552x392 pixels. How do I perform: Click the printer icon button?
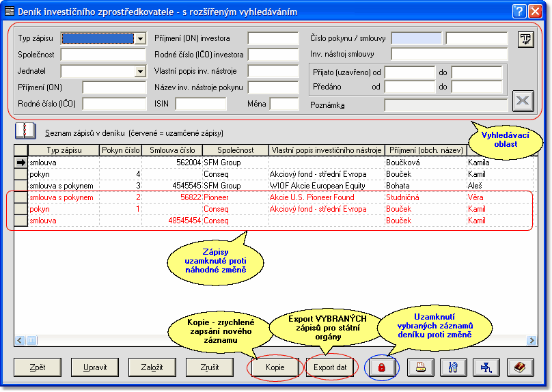[422, 367]
